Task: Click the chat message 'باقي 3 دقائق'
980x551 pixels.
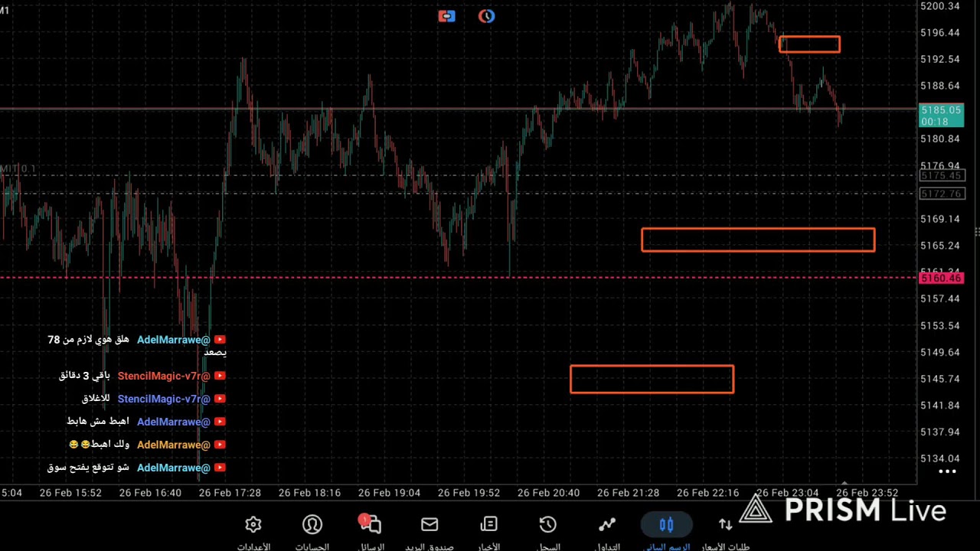Action: (84, 376)
